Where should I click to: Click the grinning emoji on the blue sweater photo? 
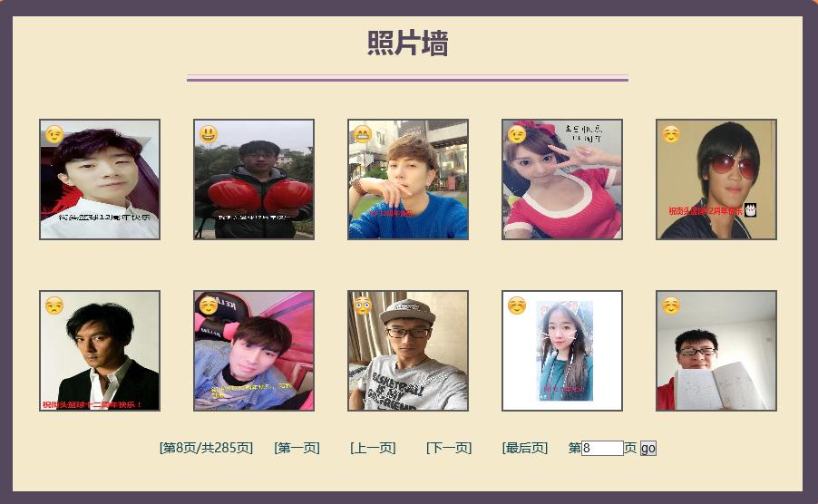coord(363,134)
